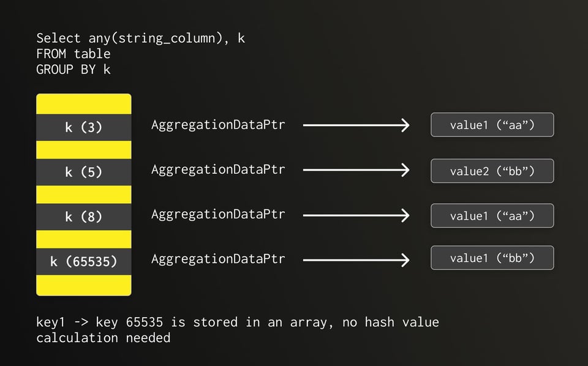This screenshot has width=588, height=366.
Task: Select the k (3) array cell
Action: 84,127
